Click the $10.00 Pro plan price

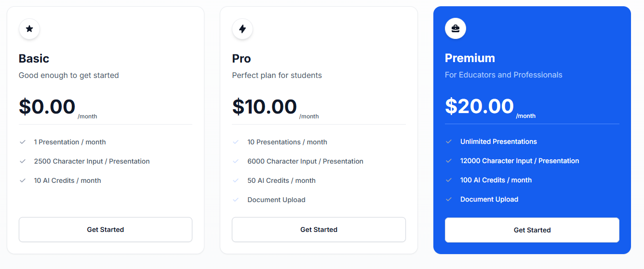coord(264,106)
